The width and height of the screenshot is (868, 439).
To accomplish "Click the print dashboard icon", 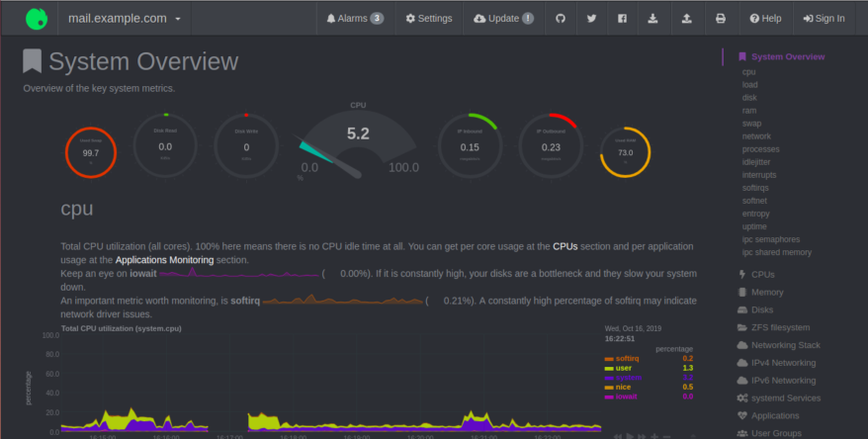I will tap(721, 18).
